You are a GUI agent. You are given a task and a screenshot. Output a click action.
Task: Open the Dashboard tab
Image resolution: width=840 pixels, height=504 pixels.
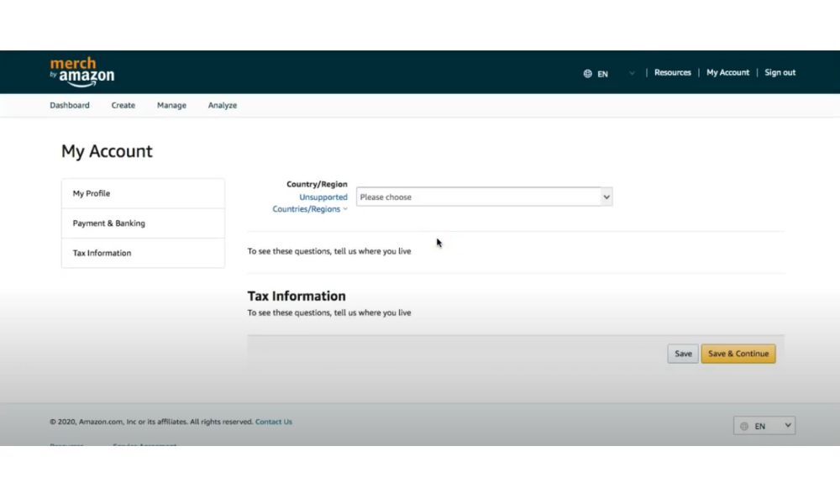click(70, 105)
